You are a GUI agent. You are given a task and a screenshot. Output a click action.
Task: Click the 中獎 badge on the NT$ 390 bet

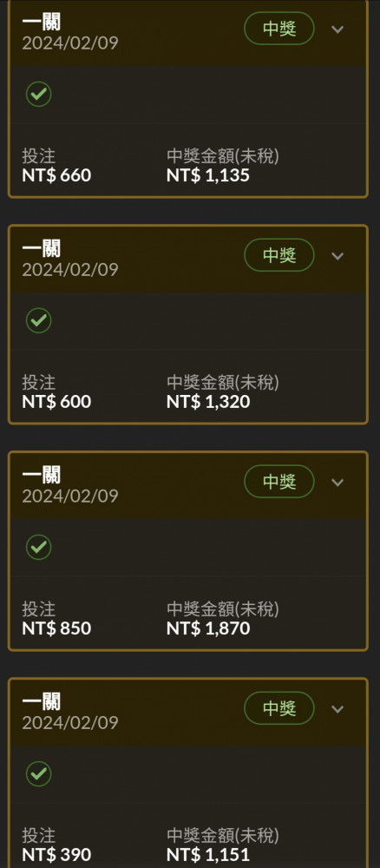[x=279, y=708]
